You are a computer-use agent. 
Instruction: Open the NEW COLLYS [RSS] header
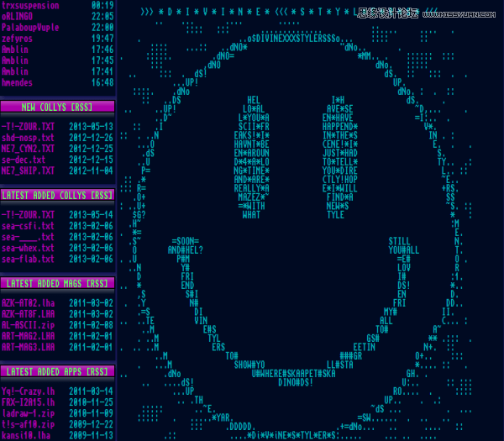57,107
